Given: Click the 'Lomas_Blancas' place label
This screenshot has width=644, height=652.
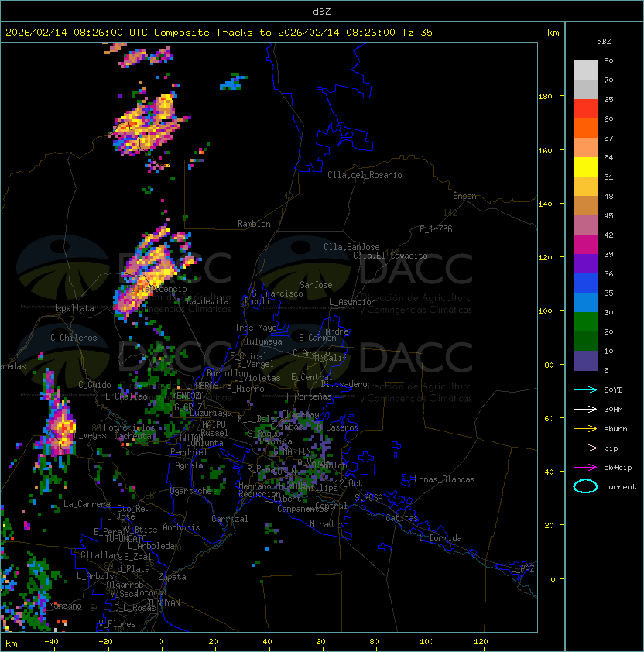Looking at the screenshot, I should tap(444, 479).
